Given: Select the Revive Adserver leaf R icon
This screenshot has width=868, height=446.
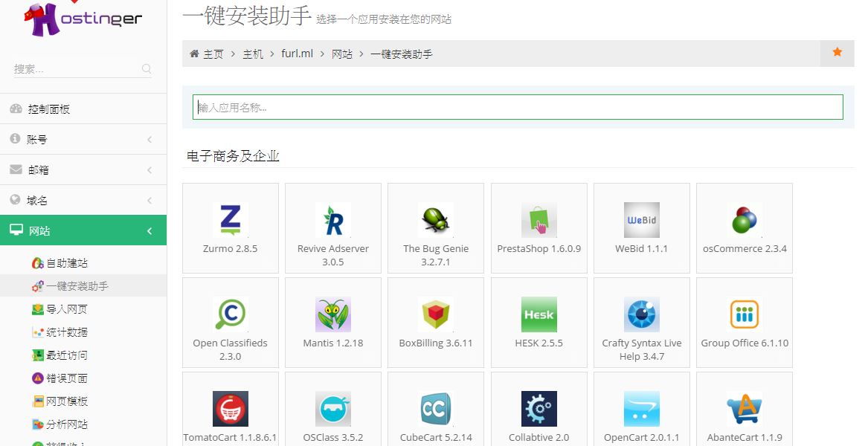Looking at the screenshot, I should 333,220.
